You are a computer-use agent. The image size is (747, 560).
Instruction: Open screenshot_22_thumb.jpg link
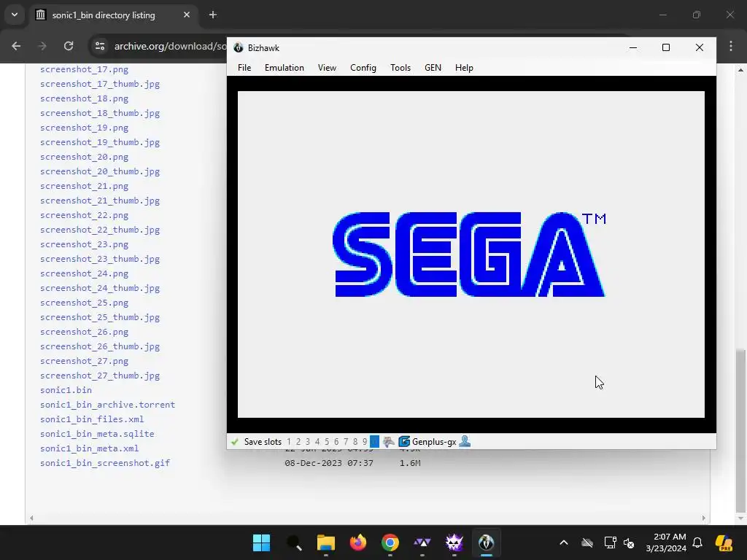(x=100, y=230)
